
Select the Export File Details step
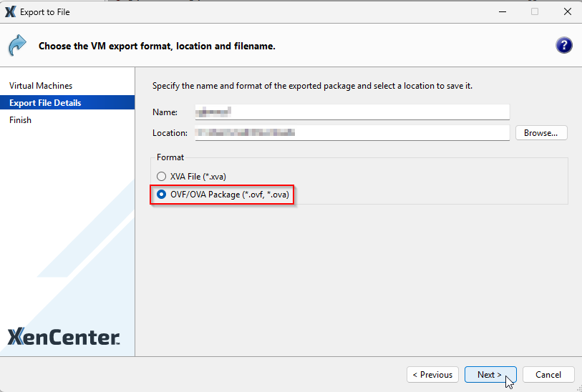[45, 103]
